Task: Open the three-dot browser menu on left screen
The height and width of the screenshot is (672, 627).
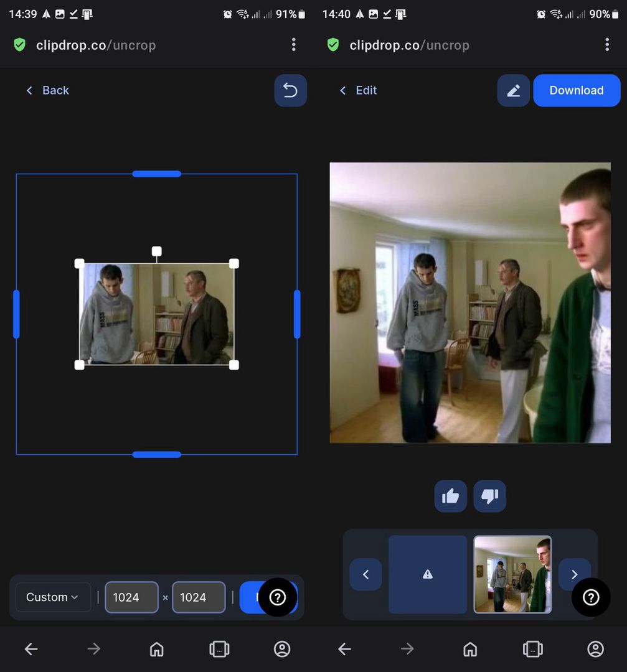Action: (294, 45)
